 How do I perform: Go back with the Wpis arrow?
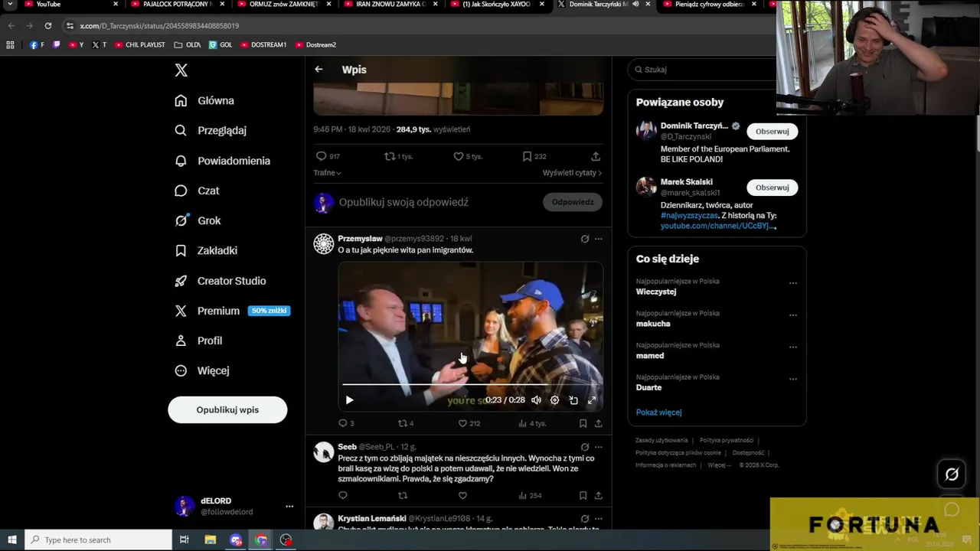[318, 70]
